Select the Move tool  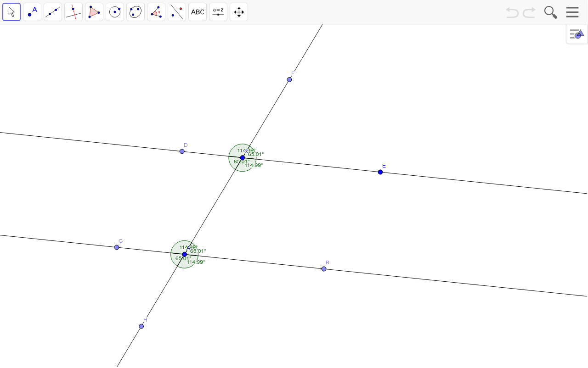[11, 12]
